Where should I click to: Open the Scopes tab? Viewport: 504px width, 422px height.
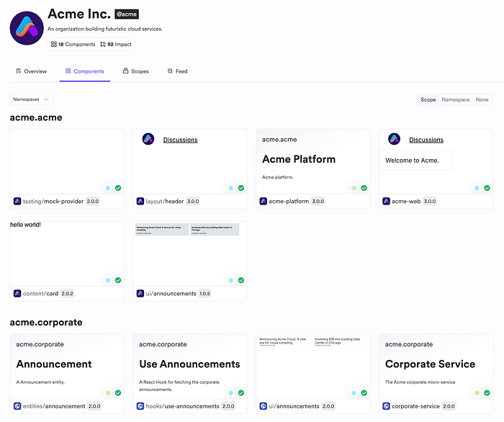coord(135,71)
